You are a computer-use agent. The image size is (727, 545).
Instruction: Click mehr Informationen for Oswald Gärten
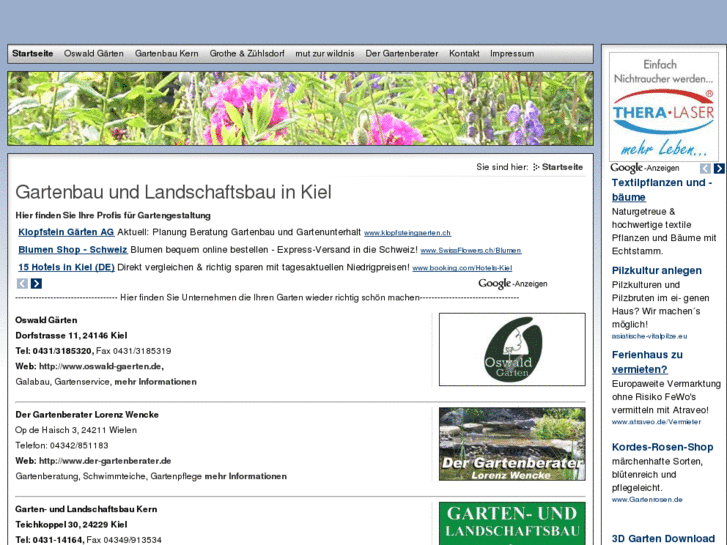point(155,382)
